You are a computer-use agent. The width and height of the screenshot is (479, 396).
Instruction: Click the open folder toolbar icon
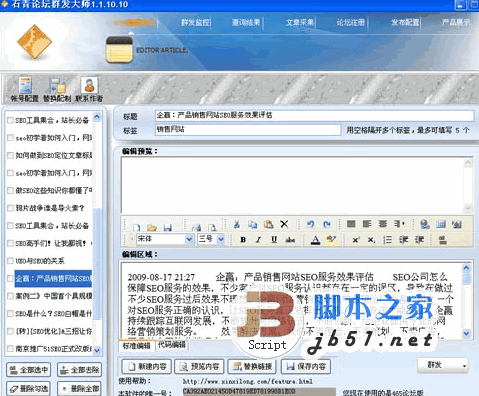pos(152,228)
